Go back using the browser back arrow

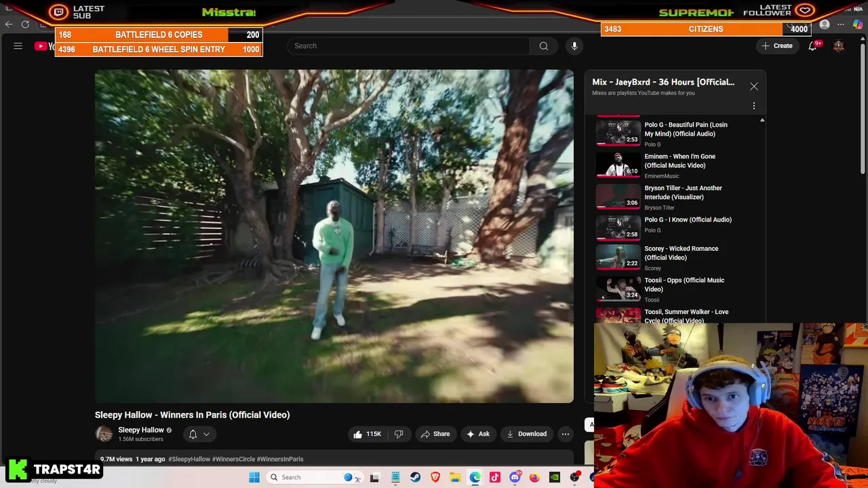[x=9, y=24]
